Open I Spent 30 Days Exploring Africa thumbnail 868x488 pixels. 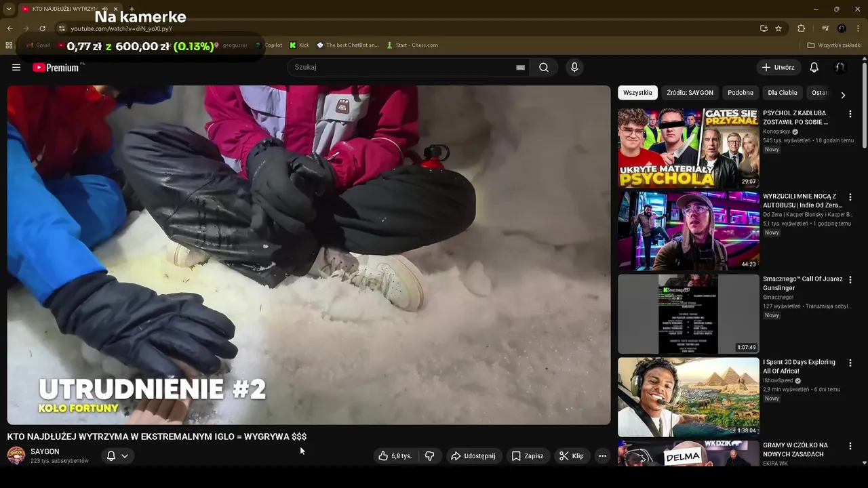click(688, 397)
